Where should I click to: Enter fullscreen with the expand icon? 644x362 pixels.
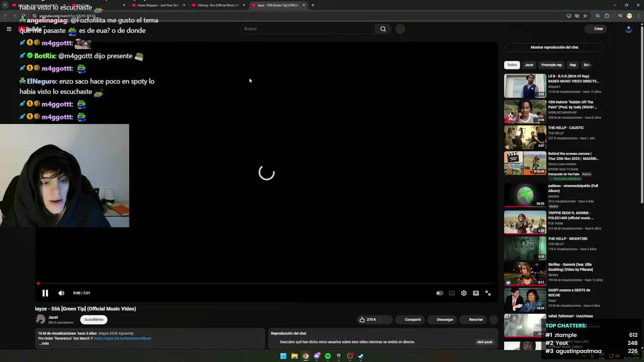(x=488, y=293)
